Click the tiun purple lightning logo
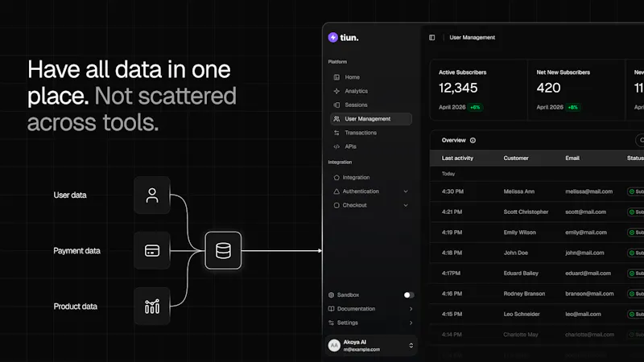 pyautogui.click(x=333, y=37)
